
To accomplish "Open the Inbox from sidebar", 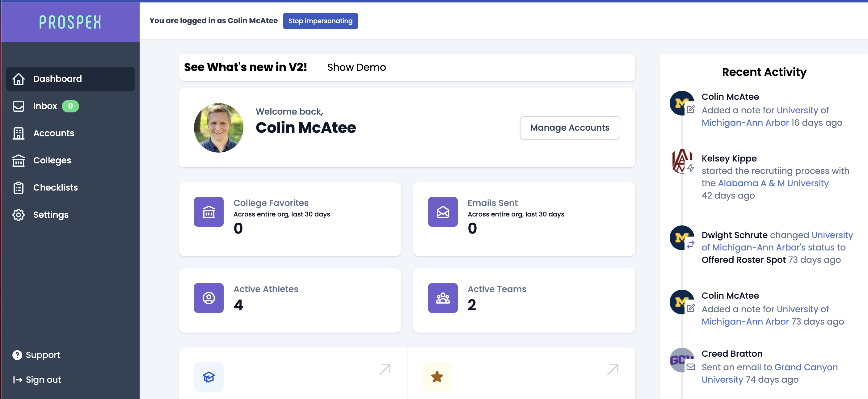I will [x=45, y=106].
